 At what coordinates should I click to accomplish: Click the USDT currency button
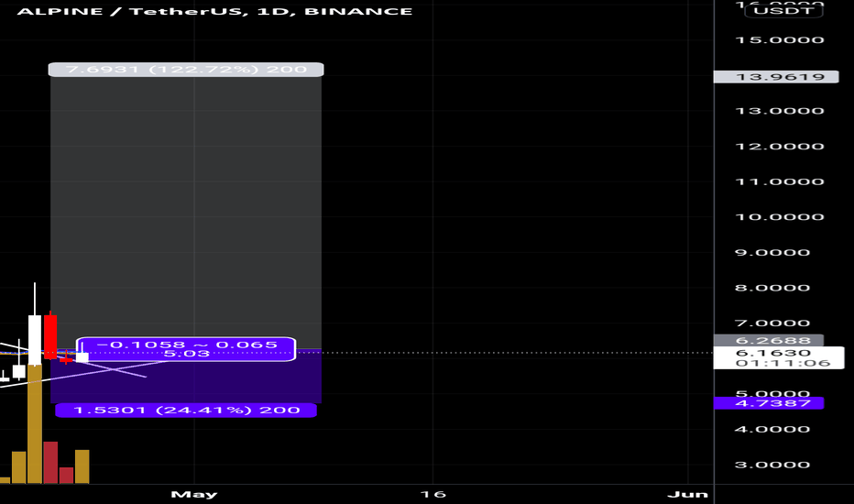783,10
